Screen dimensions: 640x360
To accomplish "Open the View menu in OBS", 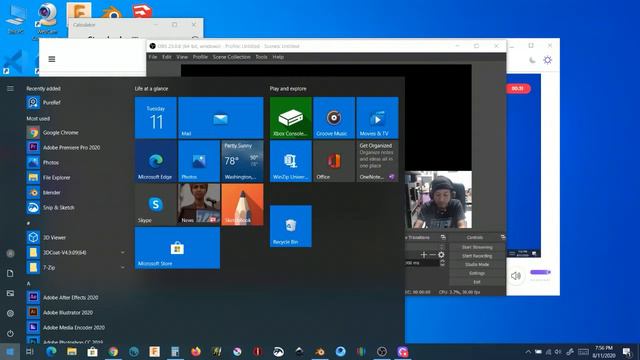I will click(x=182, y=57).
